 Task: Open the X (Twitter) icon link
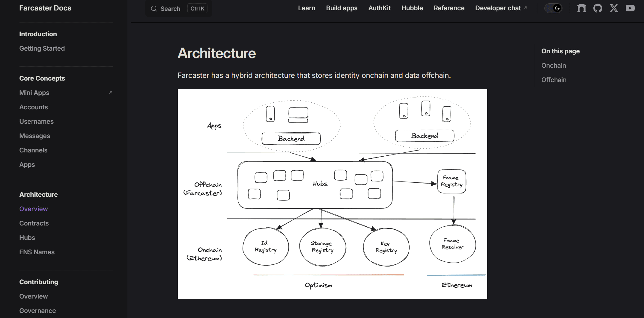(x=614, y=8)
